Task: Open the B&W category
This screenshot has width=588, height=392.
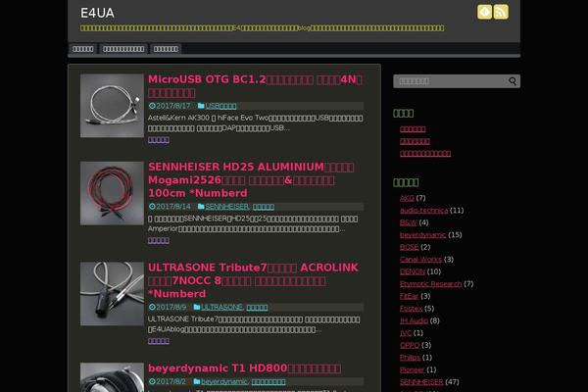Action: (409, 222)
